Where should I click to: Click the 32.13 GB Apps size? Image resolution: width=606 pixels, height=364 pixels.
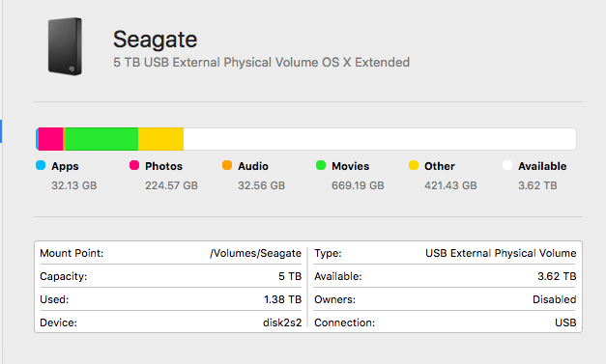(x=74, y=185)
